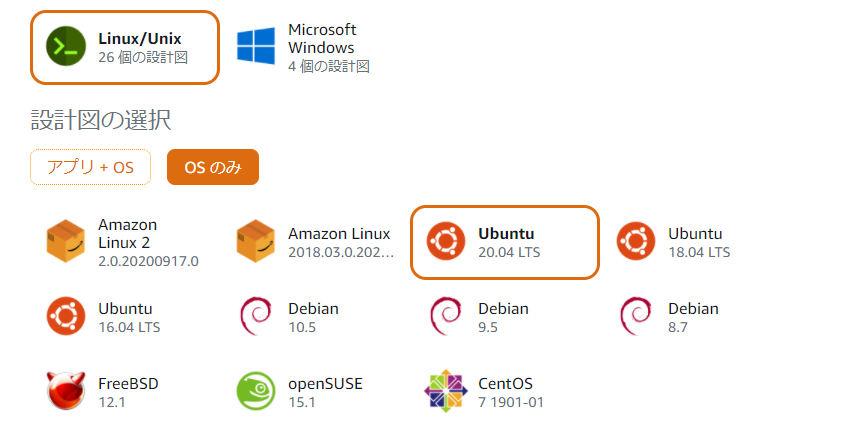The width and height of the screenshot is (843, 447).
Task: Select the OS のみ blueprint filter
Action: pyautogui.click(x=213, y=167)
